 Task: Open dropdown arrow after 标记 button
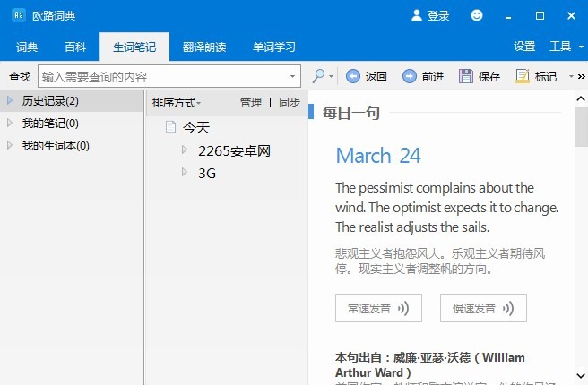[x=571, y=76]
